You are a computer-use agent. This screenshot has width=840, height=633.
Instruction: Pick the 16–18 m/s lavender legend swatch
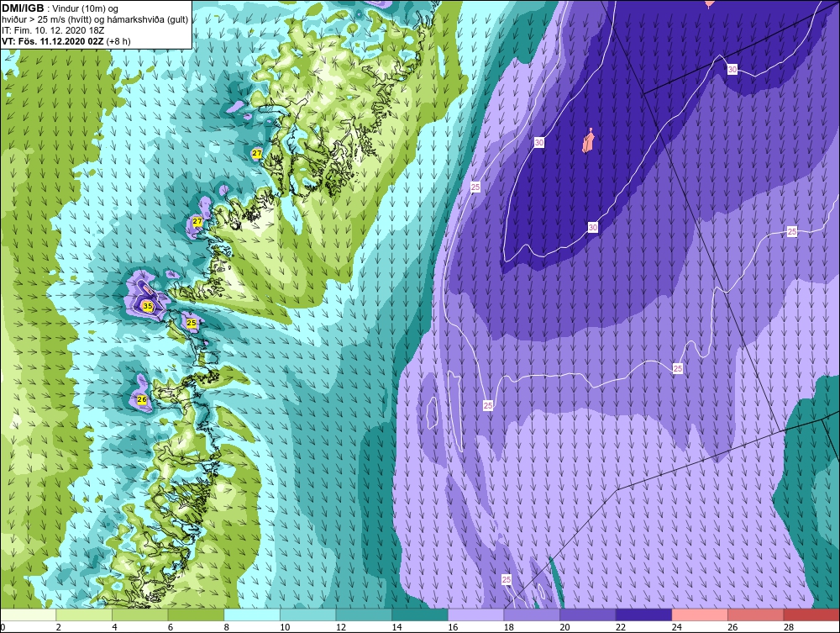[x=475, y=615]
